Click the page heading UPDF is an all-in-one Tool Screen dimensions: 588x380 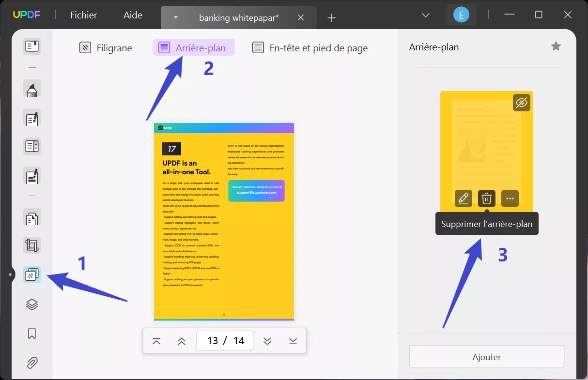click(187, 167)
